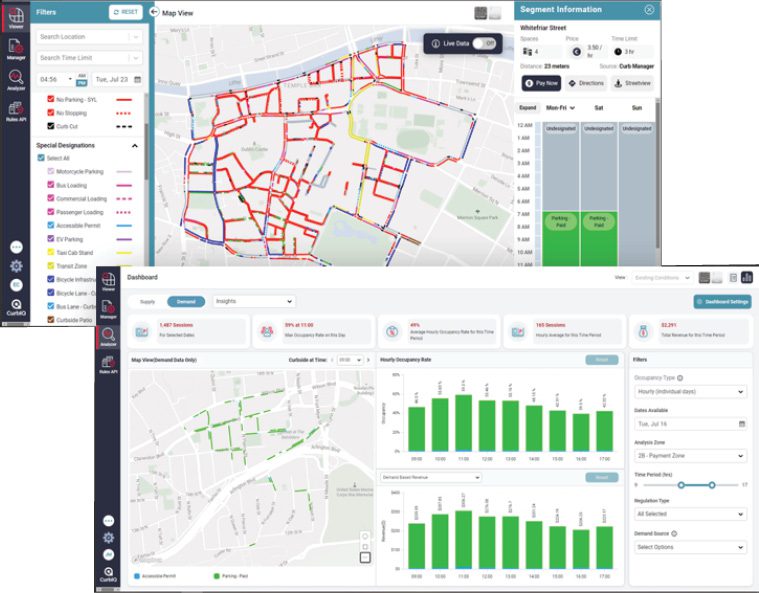Select the bar chart view icon in Dashboard header
This screenshot has height=593, width=759.
[746, 277]
